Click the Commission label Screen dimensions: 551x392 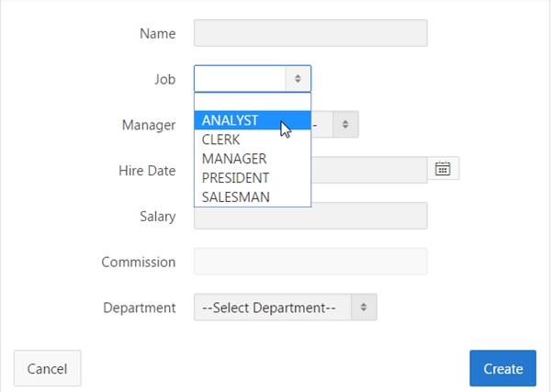tap(139, 263)
